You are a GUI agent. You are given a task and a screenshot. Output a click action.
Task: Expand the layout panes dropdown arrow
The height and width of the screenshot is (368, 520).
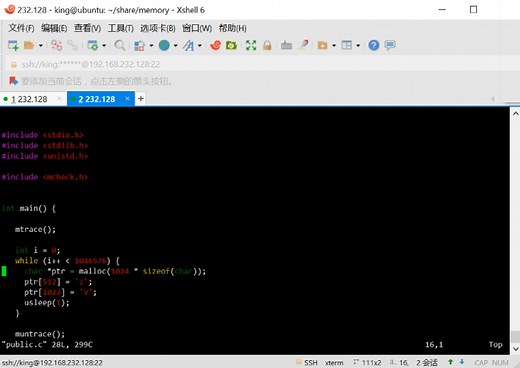tap(358, 45)
